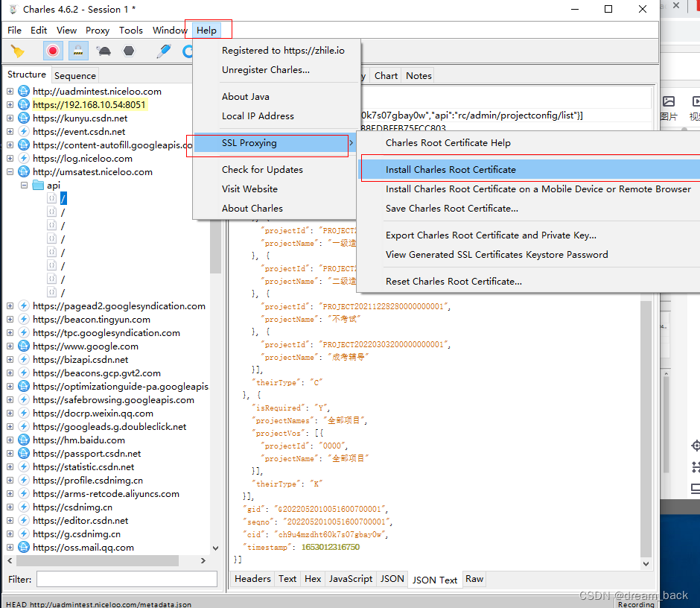Click globe icon beside oss.mail.qq.com

[24, 547]
